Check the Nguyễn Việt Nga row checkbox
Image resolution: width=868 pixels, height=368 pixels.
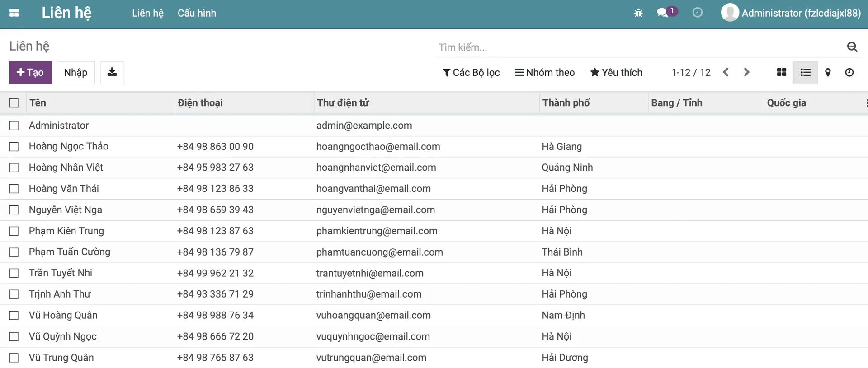click(14, 210)
